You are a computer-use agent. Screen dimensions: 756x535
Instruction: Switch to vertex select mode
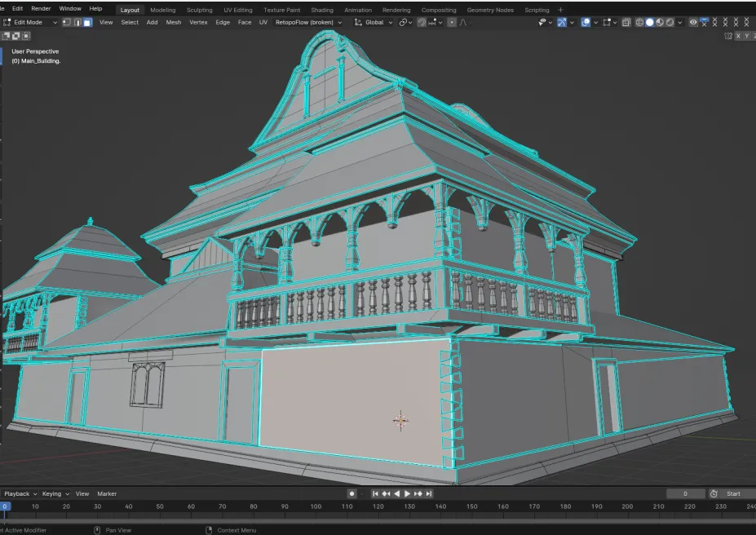tap(67, 22)
